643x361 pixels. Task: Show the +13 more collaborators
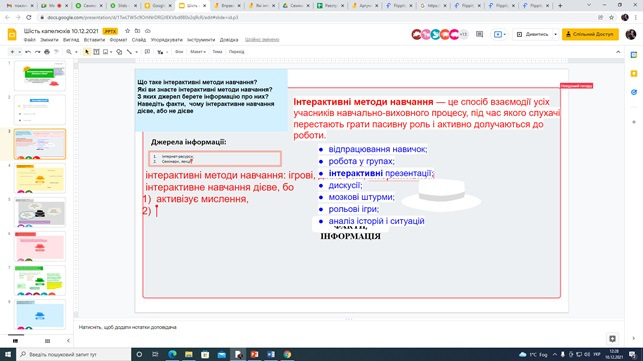(x=463, y=34)
